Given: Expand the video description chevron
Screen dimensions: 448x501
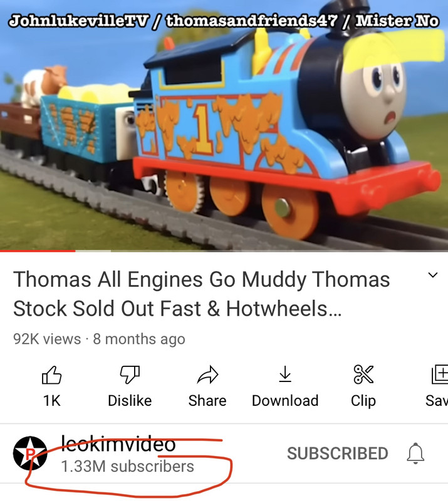Looking at the screenshot, I should [x=433, y=275].
